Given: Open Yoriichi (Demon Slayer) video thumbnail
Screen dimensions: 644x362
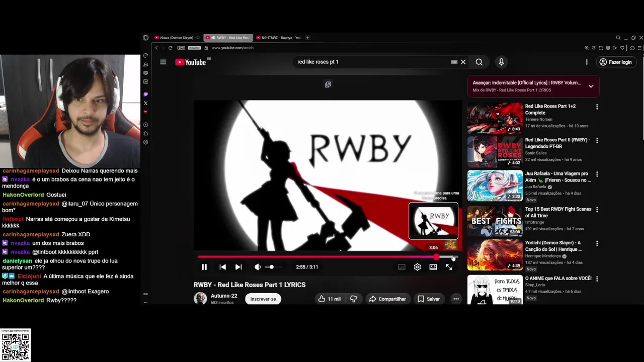Looking at the screenshot, I should (x=495, y=255).
